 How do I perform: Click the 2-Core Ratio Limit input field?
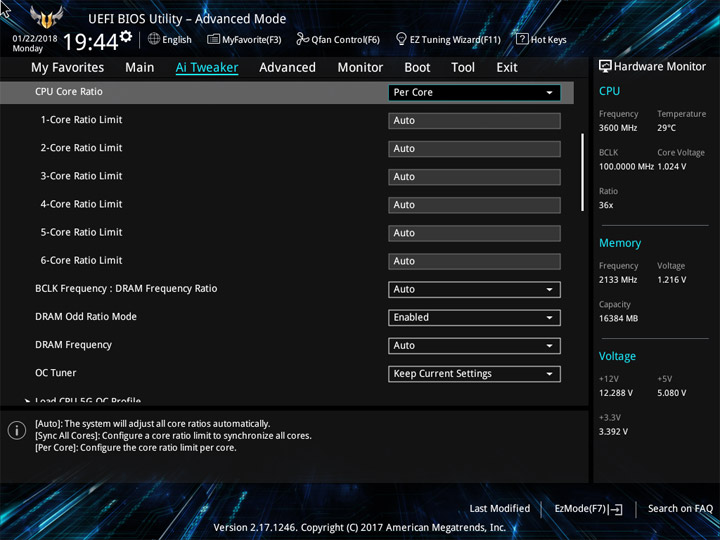pyautogui.click(x=474, y=149)
